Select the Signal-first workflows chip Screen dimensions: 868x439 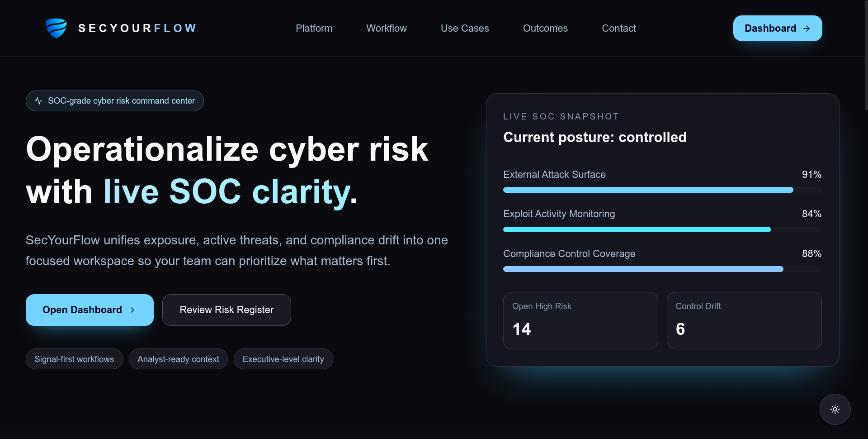74,359
